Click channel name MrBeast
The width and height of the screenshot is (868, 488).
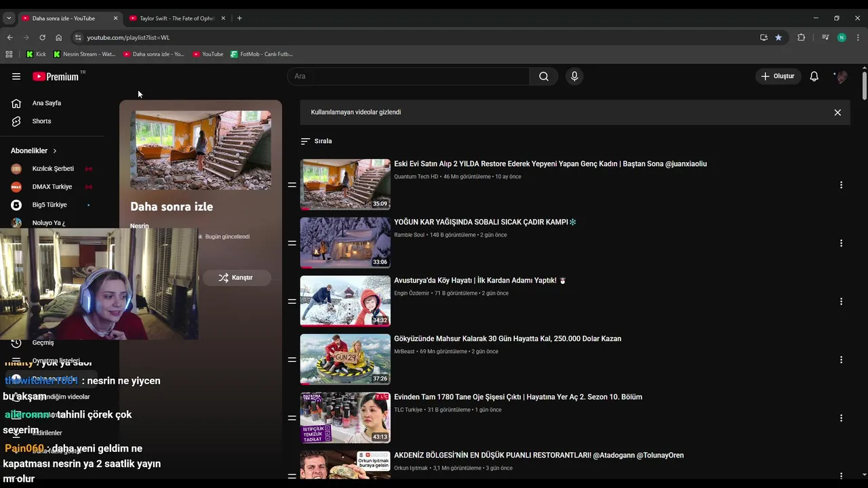click(x=404, y=352)
